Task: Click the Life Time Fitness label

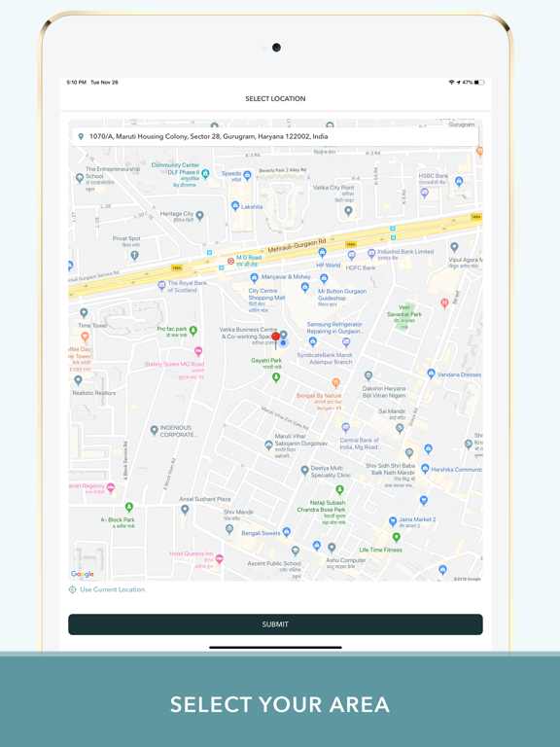Action: pos(380,550)
